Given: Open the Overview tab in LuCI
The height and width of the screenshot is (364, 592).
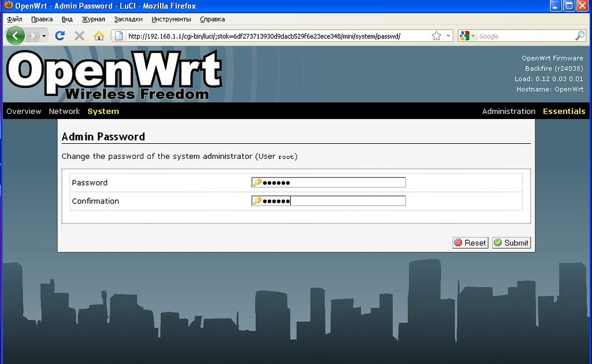Looking at the screenshot, I should (24, 112).
